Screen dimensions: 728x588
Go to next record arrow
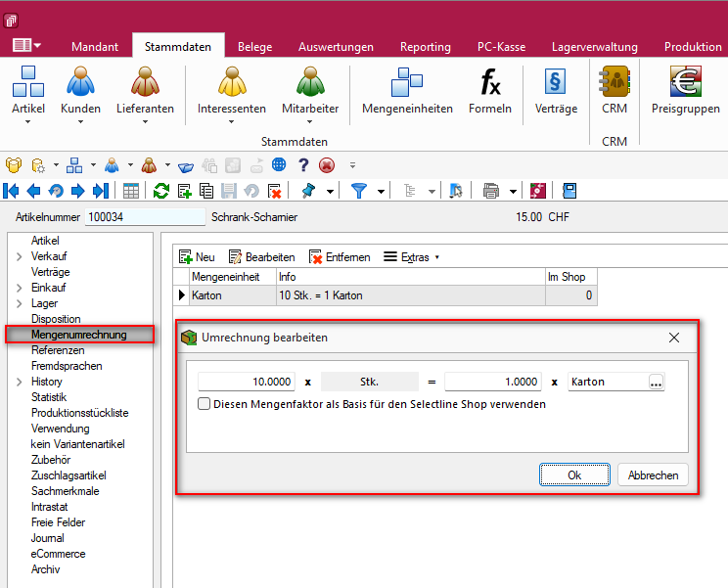coord(77,191)
